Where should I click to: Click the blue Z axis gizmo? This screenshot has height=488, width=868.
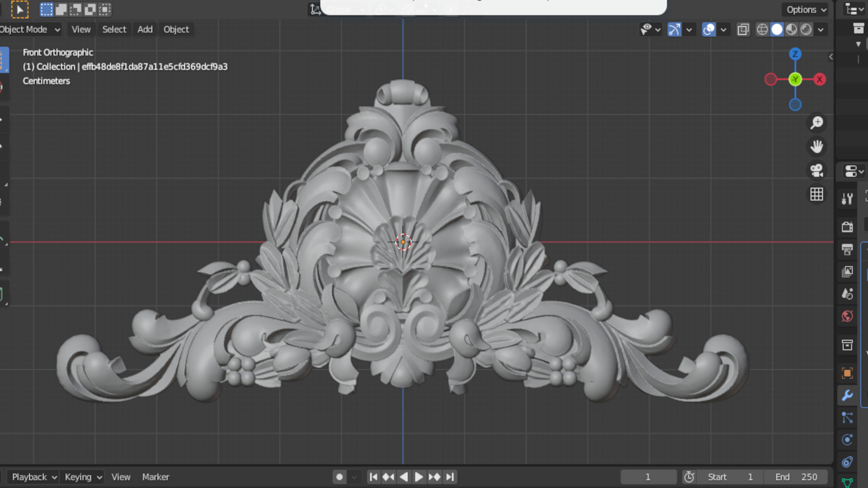[795, 54]
